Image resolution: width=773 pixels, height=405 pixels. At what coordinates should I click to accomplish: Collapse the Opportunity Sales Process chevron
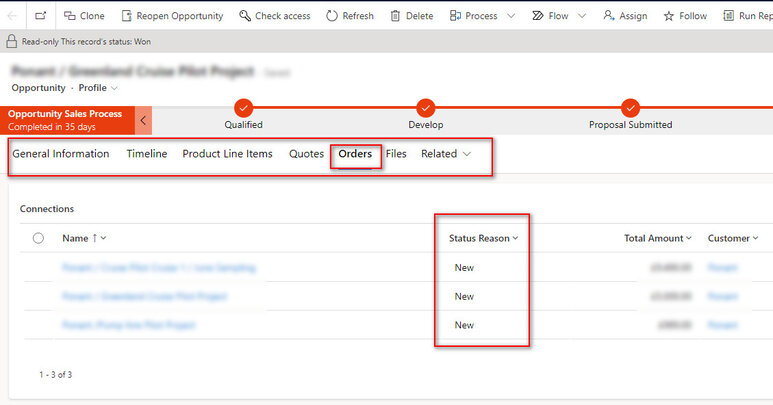click(143, 120)
